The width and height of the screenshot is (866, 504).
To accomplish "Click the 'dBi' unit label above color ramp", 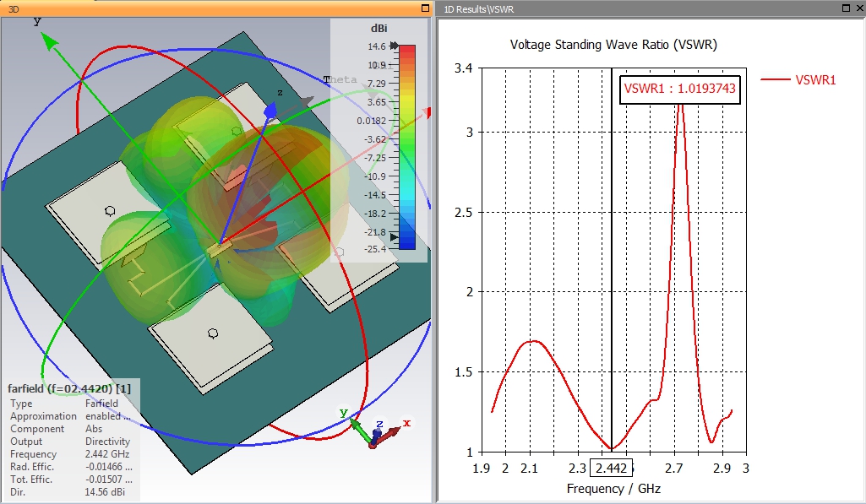I will pos(379,28).
